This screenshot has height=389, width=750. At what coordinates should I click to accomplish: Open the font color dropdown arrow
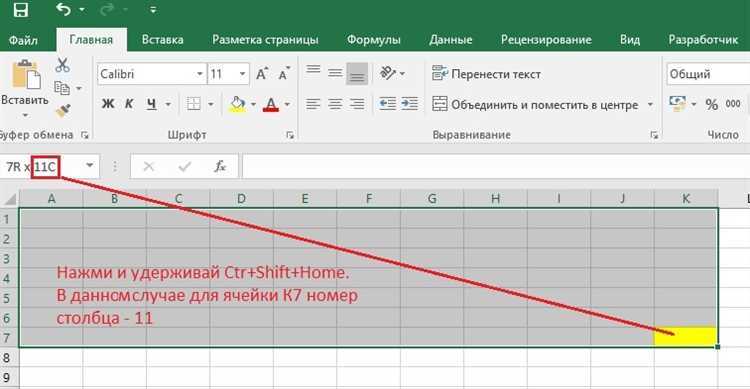(287, 104)
